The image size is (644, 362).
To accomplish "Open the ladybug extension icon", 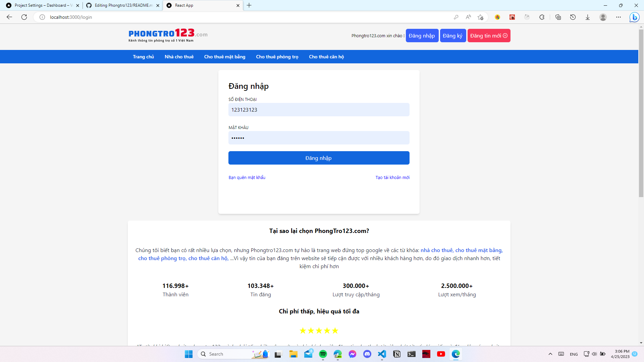I will [497, 17].
